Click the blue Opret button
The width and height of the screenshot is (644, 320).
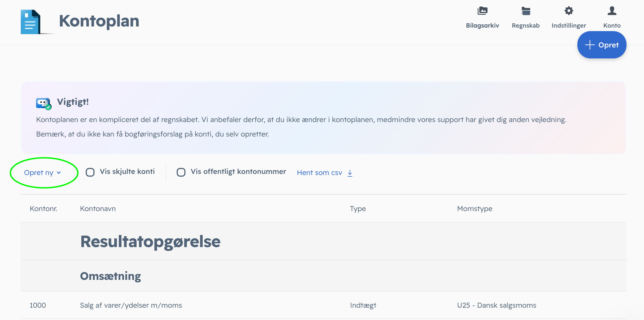[x=602, y=45]
